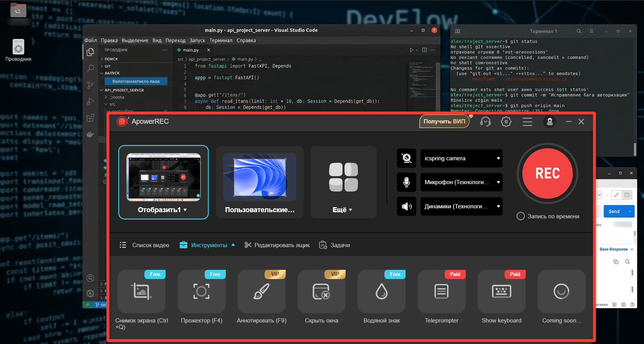Open a new tab in Терминал 1
Viewport: 644px width, 344px height.
(457, 31)
